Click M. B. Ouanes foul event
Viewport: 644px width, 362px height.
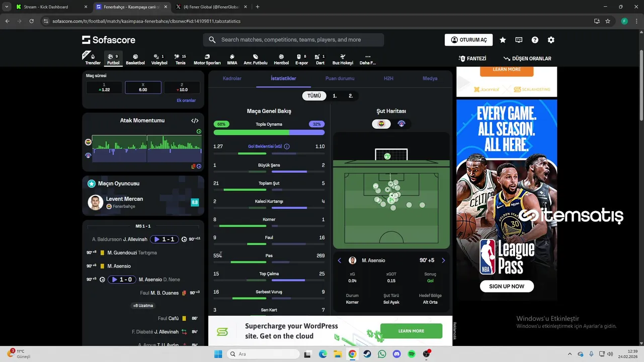(143, 293)
